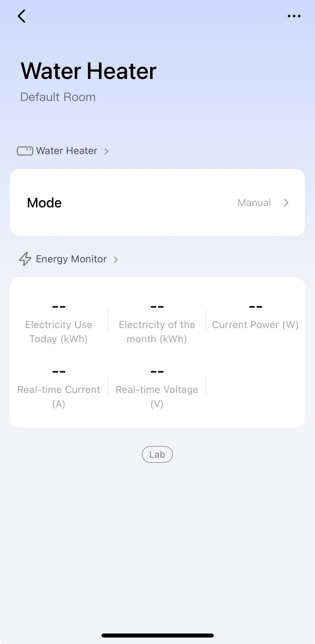The image size is (315, 644).
Task: Tap the back arrow icon
Action: click(x=22, y=16)
